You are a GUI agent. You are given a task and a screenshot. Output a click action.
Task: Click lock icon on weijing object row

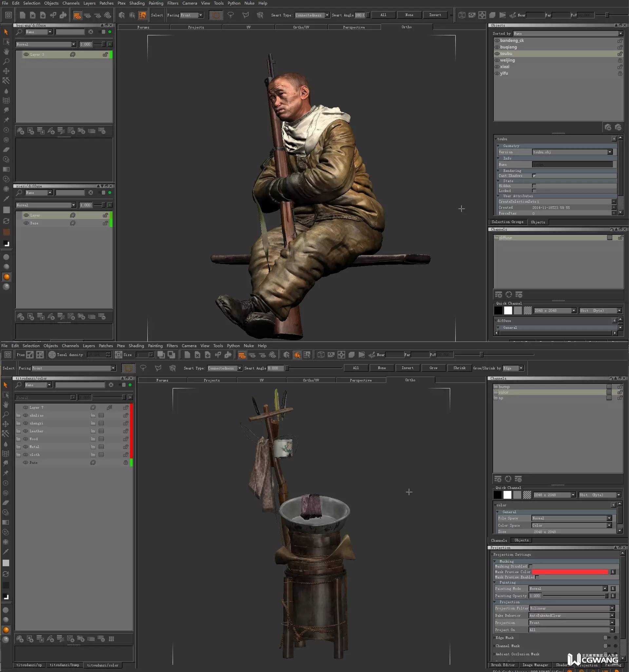[620, 60]
